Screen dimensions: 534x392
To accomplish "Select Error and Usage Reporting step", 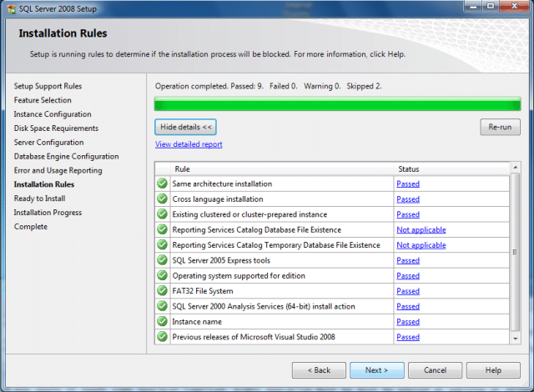I will pyautogui.click(x=58, y=170).
